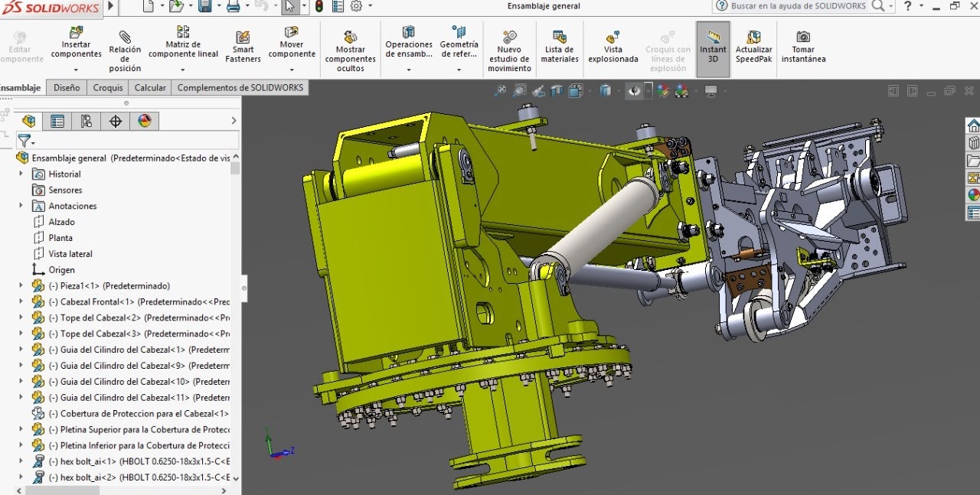Launch Smart Fasteners tool
The height and width of the screenshot is (495, 980).
(243, 47)
